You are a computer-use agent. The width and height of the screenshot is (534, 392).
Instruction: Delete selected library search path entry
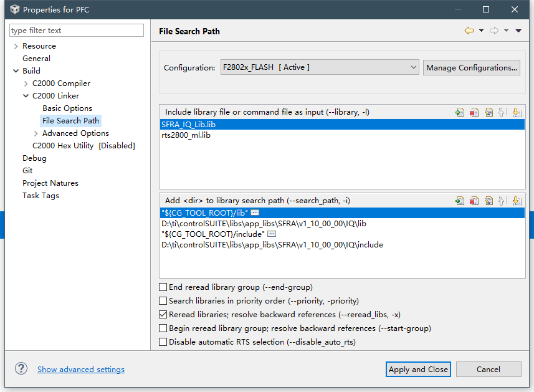click(x=474, y=201)
